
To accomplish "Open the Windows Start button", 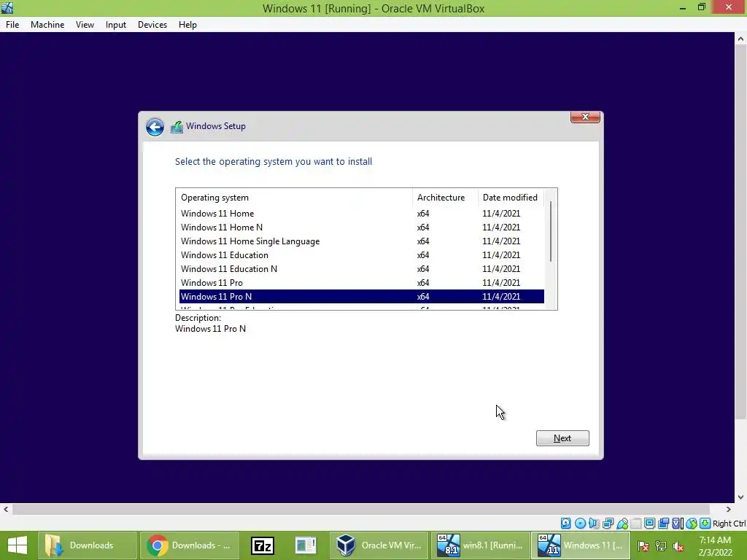I will click(18, 545).
